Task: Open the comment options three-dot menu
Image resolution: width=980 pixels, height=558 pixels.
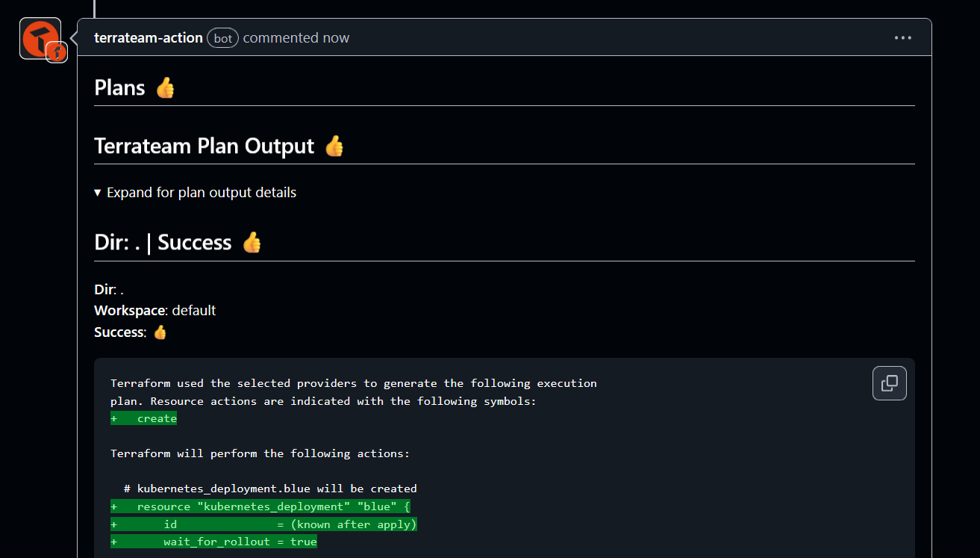Action: coord(903,38)
